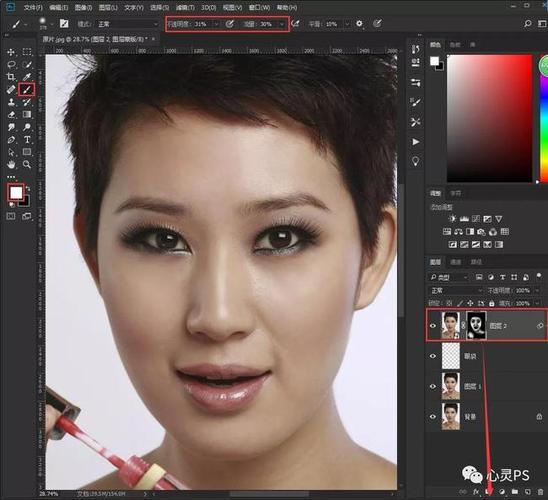Click the white foreground color swatch
The width and height of the screenshot is (548, 500).
coord(16,193)
